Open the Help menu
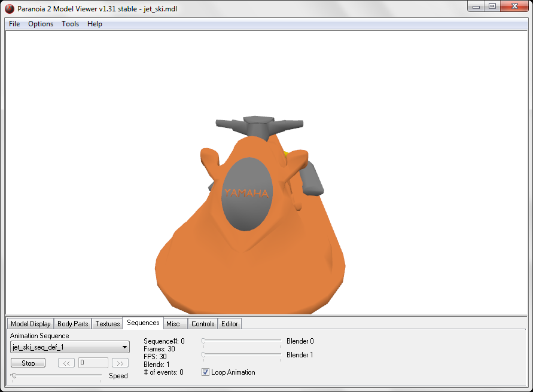This screenshot has height=392, width=533. [95, 24]
